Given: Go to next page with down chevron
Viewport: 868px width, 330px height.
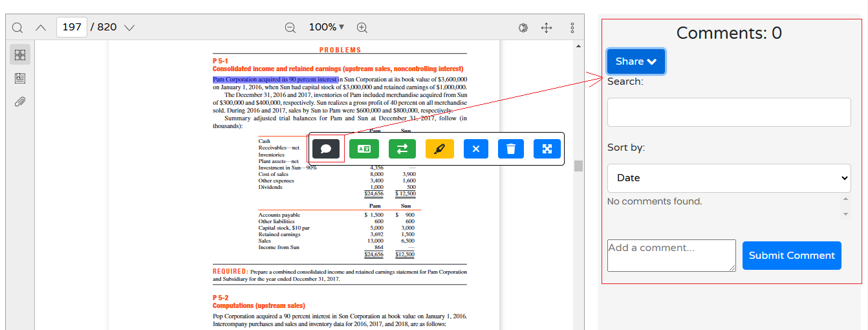Looking at the screenshot, I should pyautogui.click(x=129, y=27).
